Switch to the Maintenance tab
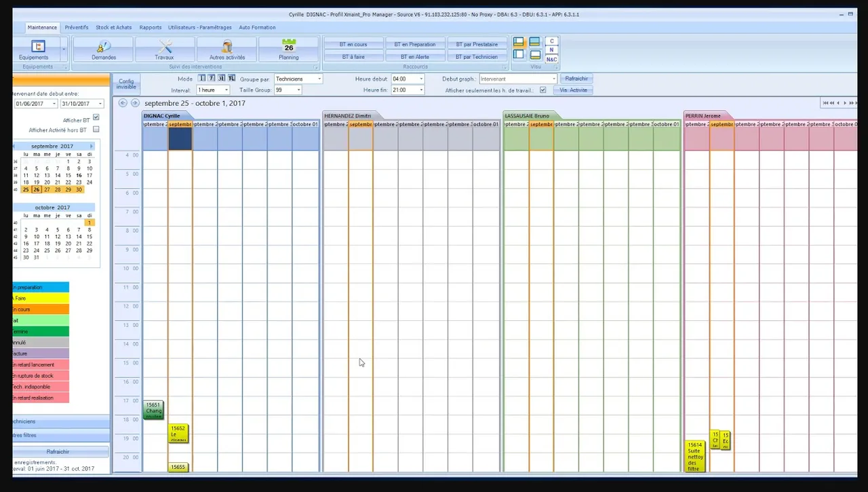Viewport: 868px width, 492px height. click(x=42, y=27)
